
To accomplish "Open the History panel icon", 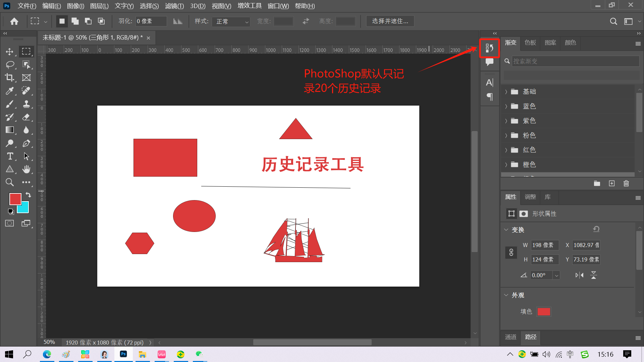I will (489, 48).
